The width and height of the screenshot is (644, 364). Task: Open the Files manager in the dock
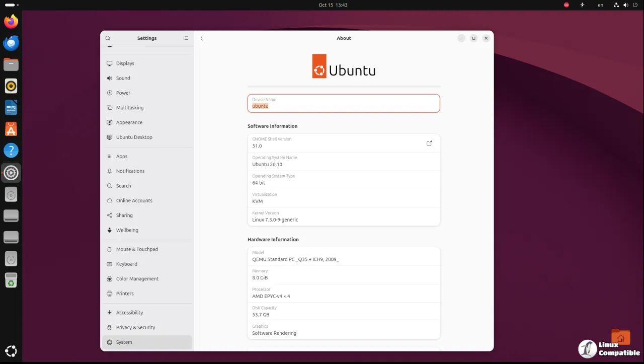(11, 64)
